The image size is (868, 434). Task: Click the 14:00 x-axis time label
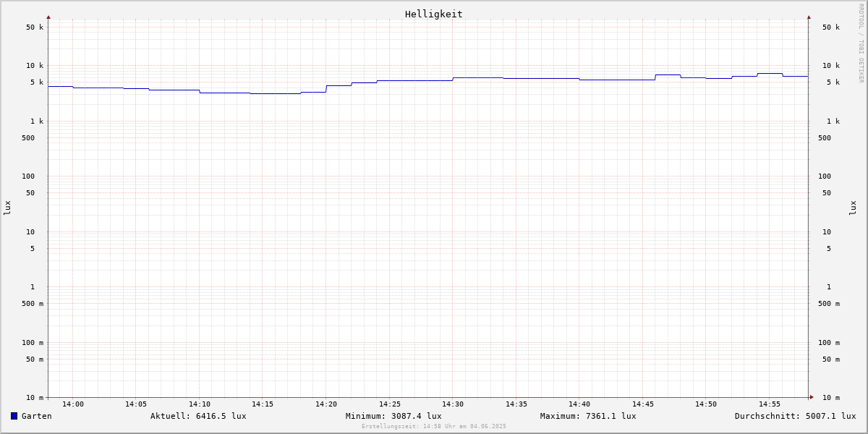point(73,404)
